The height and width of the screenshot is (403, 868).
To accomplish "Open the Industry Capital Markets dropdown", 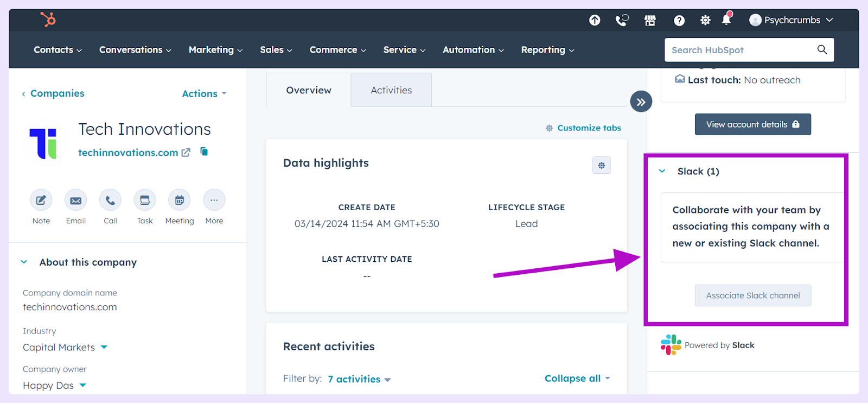I will 65,347.
